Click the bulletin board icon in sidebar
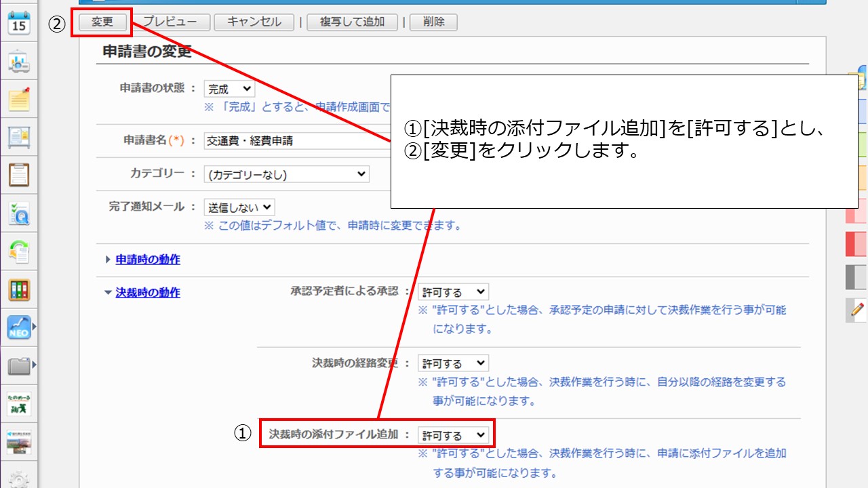The image size is (868, 488). pos(19,138)
